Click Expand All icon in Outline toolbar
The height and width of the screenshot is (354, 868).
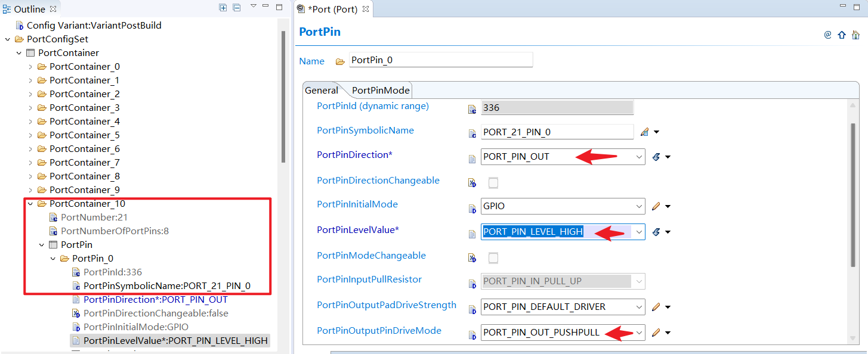[223, 8]
